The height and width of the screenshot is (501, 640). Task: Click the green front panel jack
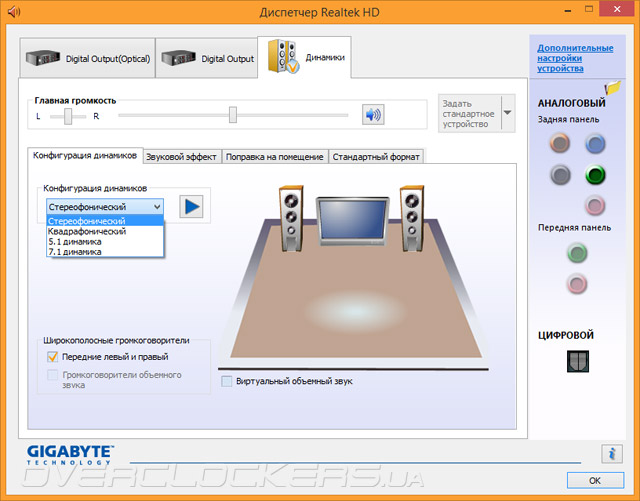click(x=577, y=252)
